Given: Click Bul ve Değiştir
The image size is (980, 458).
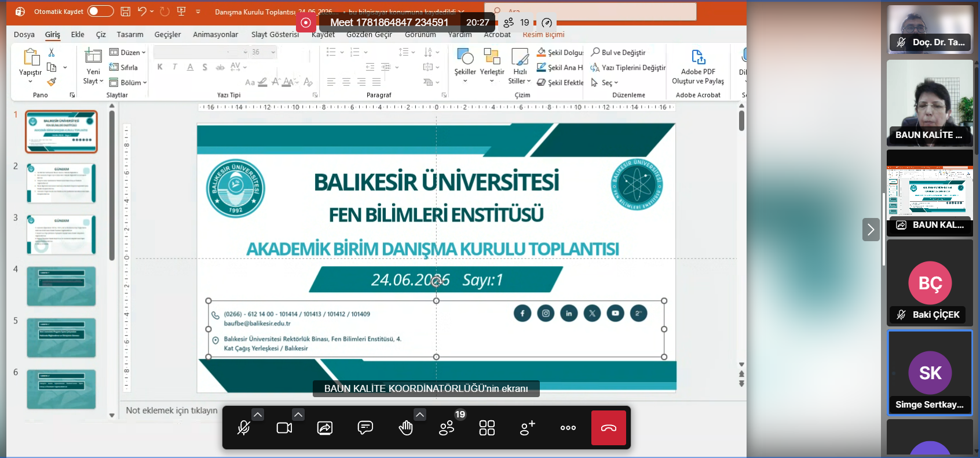Looking at the screenshot, I should click(x=618, y=52).
